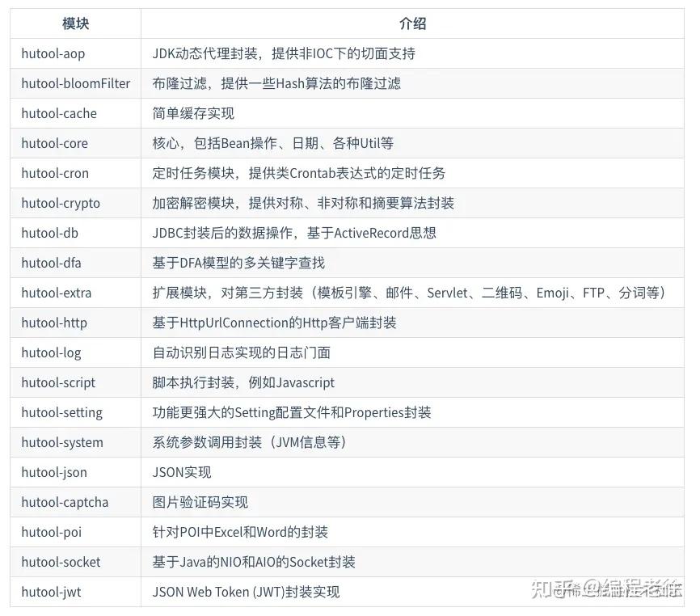Select the hutool-poi module name
This screenshot has height=616, width=700.
click(x=52, y=532)
